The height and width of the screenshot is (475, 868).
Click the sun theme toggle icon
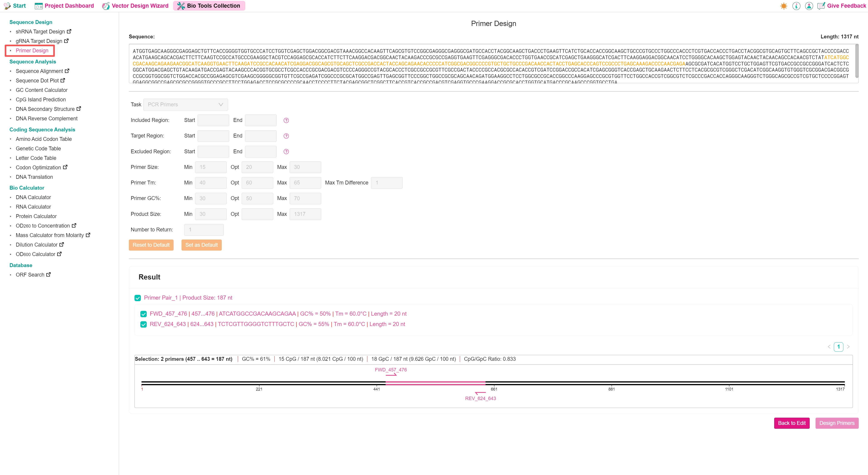click(x=783, y=6)
